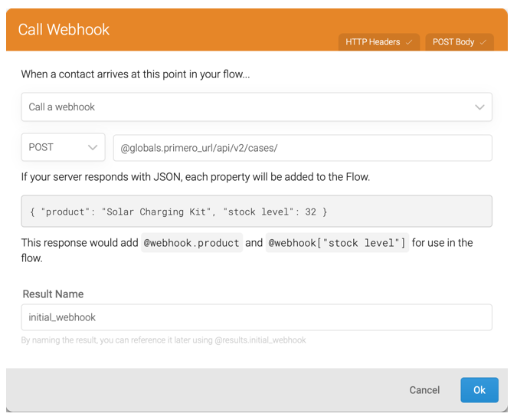
Task: Click the Cancel button
Action: [424, 390]
